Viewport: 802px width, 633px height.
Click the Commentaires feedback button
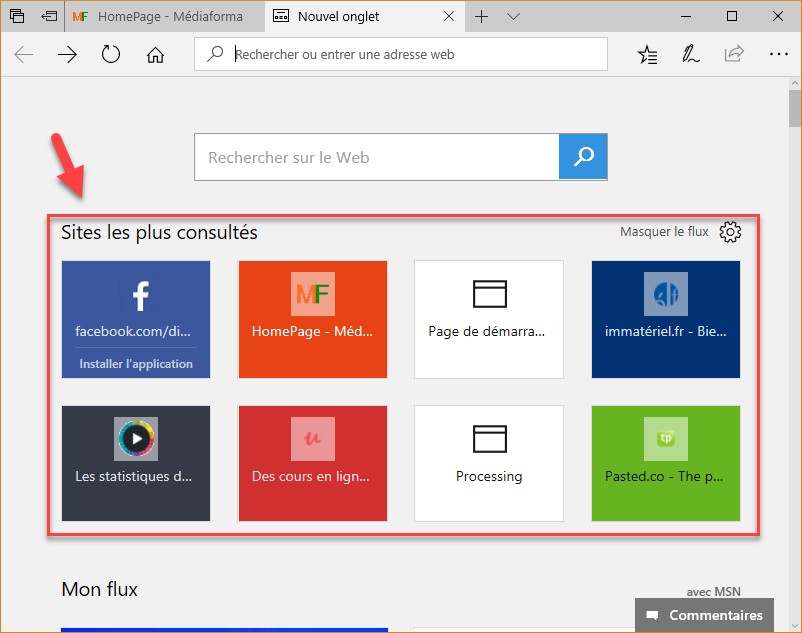point(705,615)
